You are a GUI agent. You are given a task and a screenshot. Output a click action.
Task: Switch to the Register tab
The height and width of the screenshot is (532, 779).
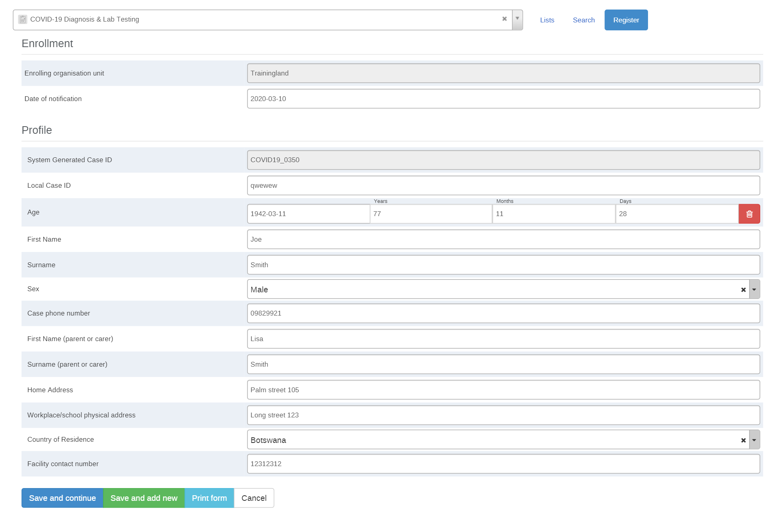click(626, 20)
